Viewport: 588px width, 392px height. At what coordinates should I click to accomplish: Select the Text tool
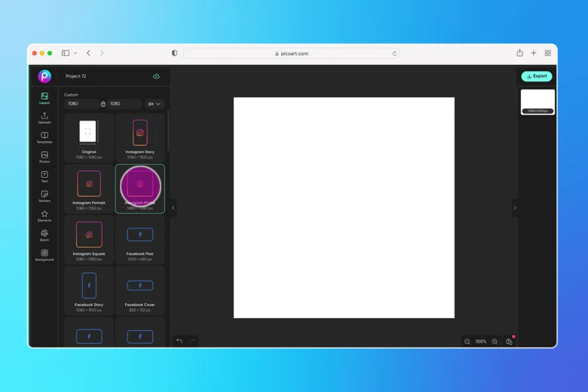(x=44, y=176)
